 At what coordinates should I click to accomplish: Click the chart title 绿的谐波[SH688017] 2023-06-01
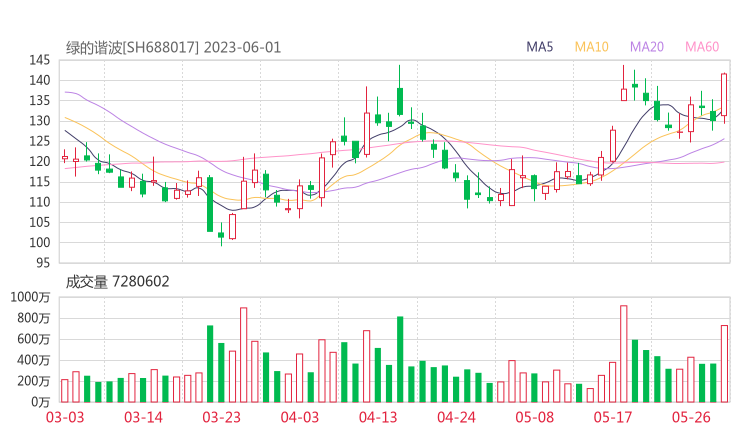pyautogui.click(x=173, y=48)
